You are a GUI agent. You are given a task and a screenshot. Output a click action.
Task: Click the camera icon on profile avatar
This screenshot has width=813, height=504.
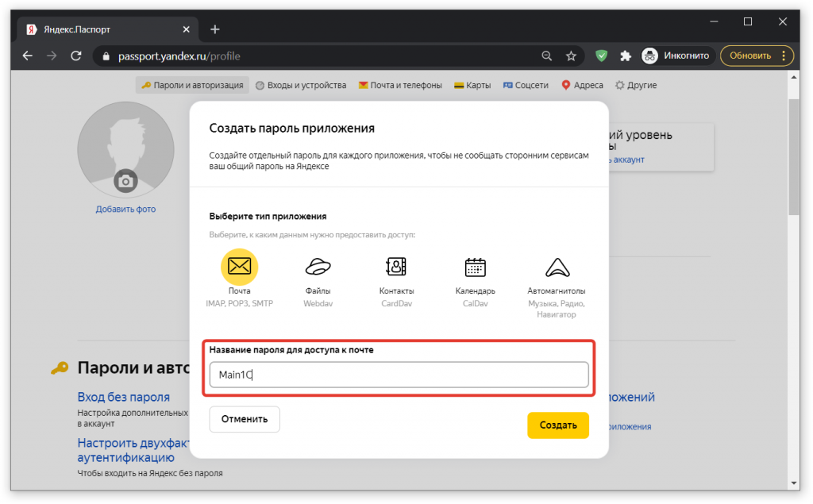click(x=125, y=181)
